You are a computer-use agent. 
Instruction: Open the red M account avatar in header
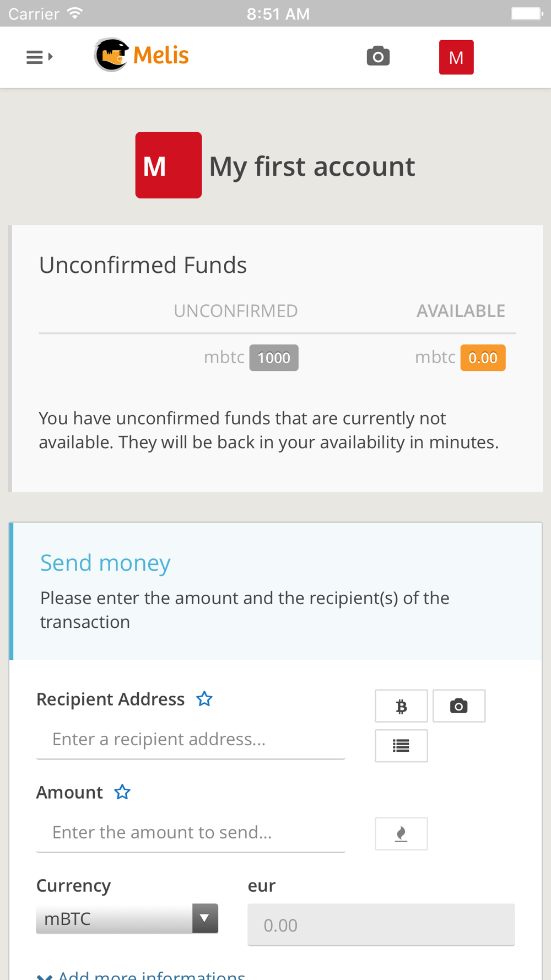pos(456,57)
